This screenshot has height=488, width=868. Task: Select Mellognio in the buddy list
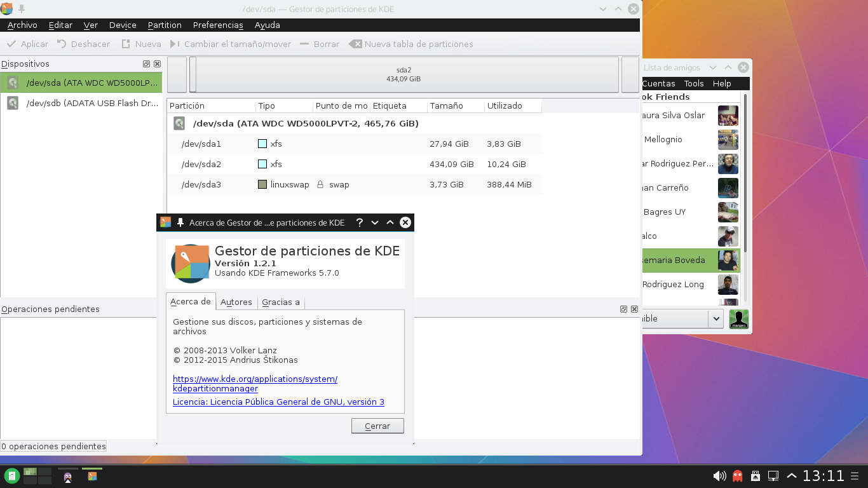691,139
